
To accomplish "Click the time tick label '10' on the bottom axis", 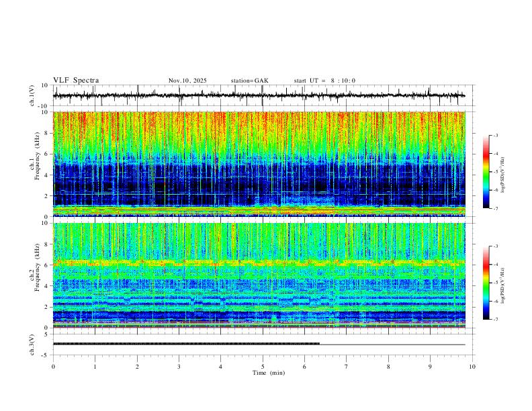I will coord(472,367).
